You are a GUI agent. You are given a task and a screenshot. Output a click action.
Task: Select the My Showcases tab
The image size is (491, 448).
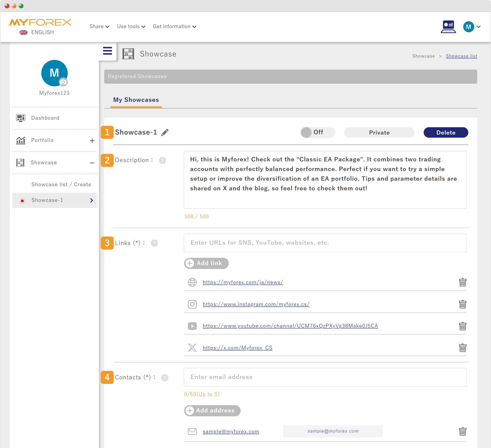(136, 100)
